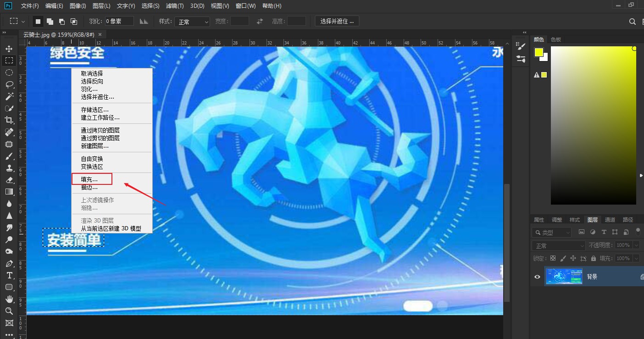Select the Quick Selection tool
This screenshot has height=339, width=644.
(9, 108)
